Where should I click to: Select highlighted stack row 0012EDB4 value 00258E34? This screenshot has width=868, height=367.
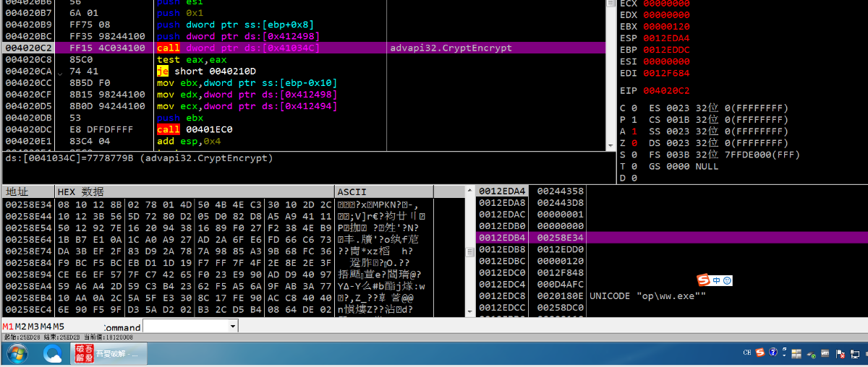671,237
